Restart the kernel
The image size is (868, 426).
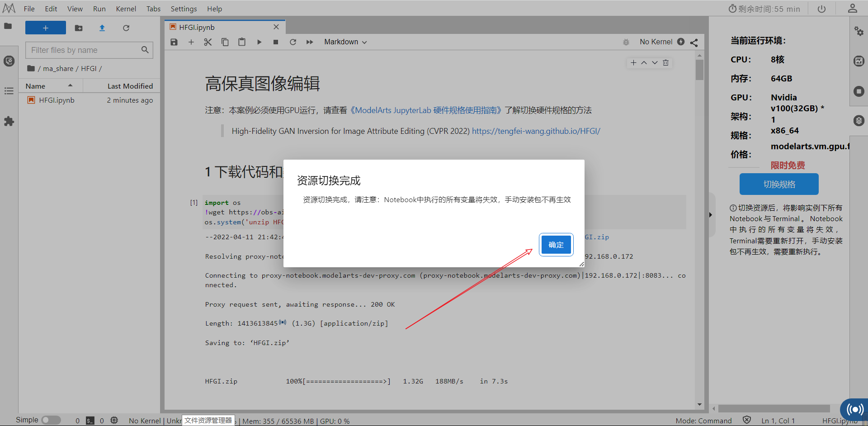pyautogui.click(x=293, y=42)
